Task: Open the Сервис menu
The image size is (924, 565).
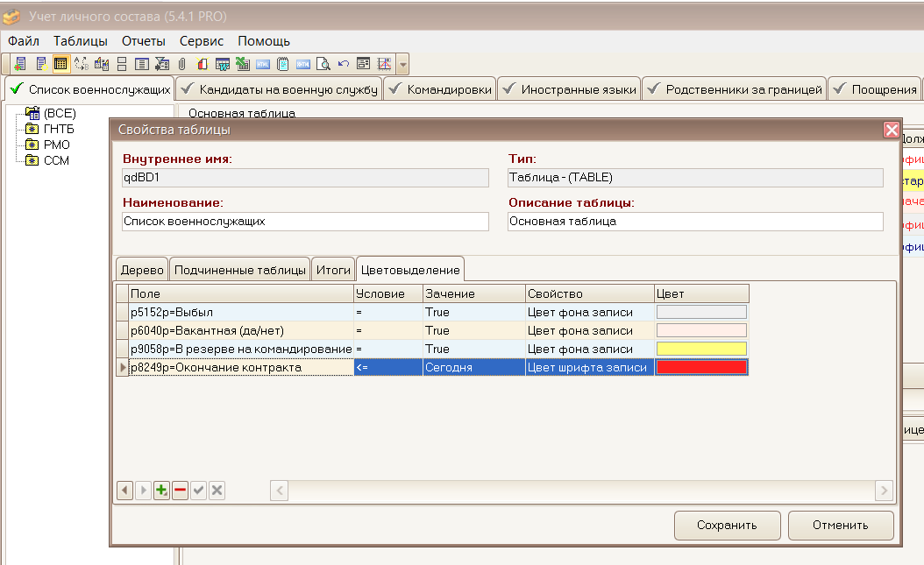Action: [202, 41]
